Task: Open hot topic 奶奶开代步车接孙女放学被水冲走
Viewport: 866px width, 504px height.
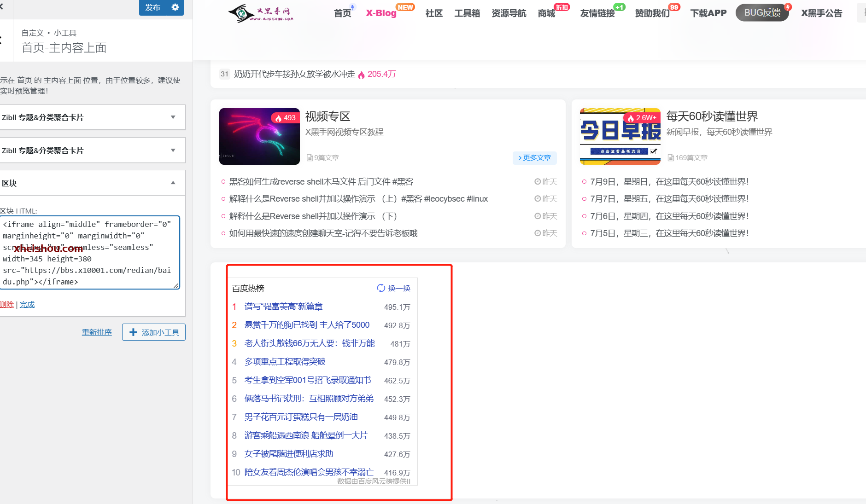Action: tap(294, 74)
